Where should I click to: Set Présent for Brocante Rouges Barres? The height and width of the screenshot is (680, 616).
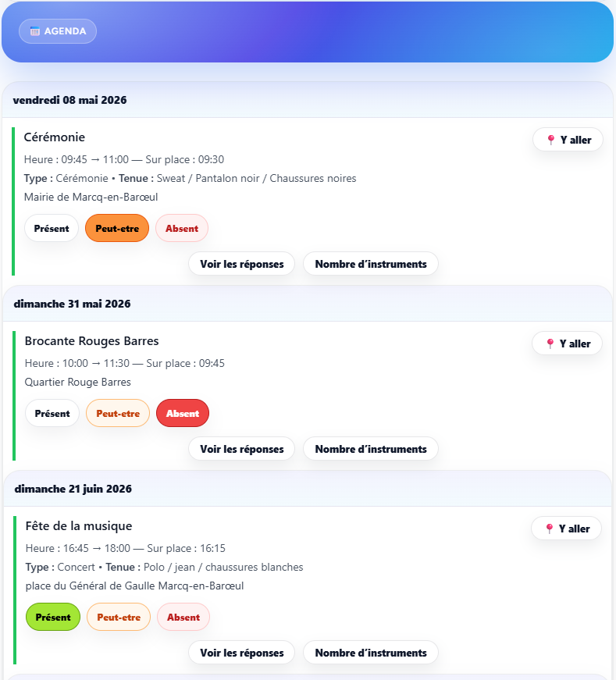pos(52,414)
